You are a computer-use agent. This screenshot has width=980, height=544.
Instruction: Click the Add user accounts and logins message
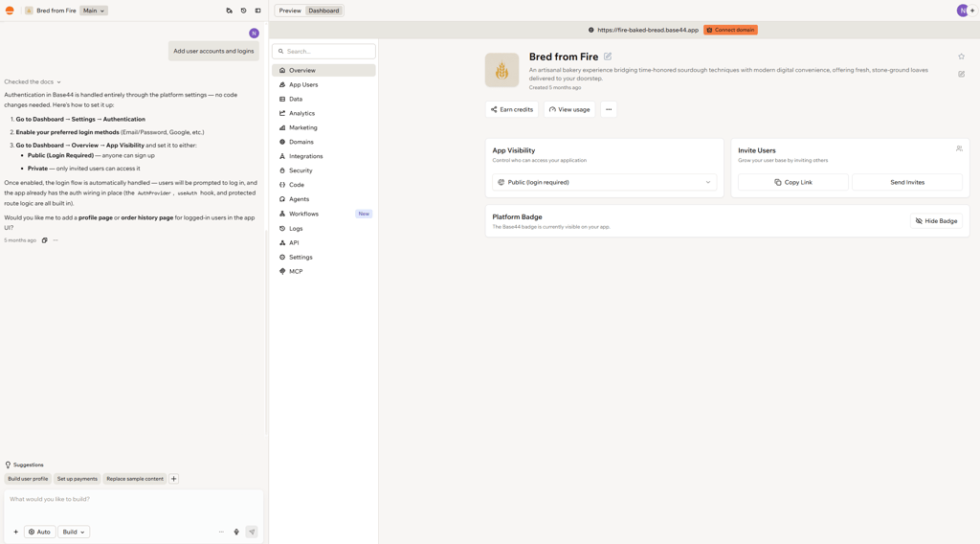point(213,52)
